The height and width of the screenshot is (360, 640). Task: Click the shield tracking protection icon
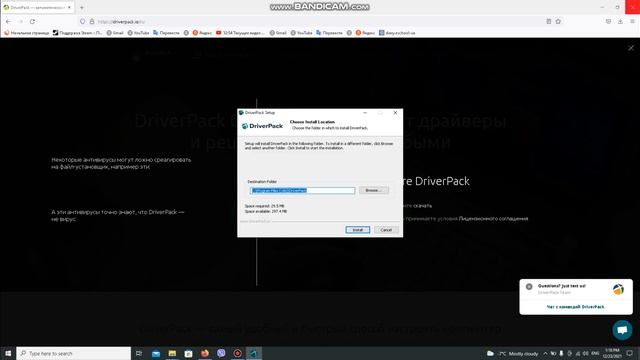pyautogui.click(x=82, y=21)
